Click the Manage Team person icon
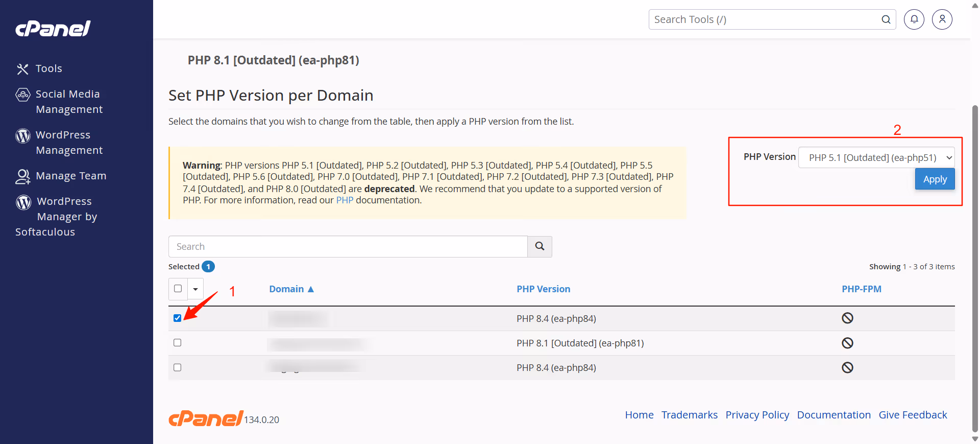Screen dimensions: 980x444 click(23, 176)
